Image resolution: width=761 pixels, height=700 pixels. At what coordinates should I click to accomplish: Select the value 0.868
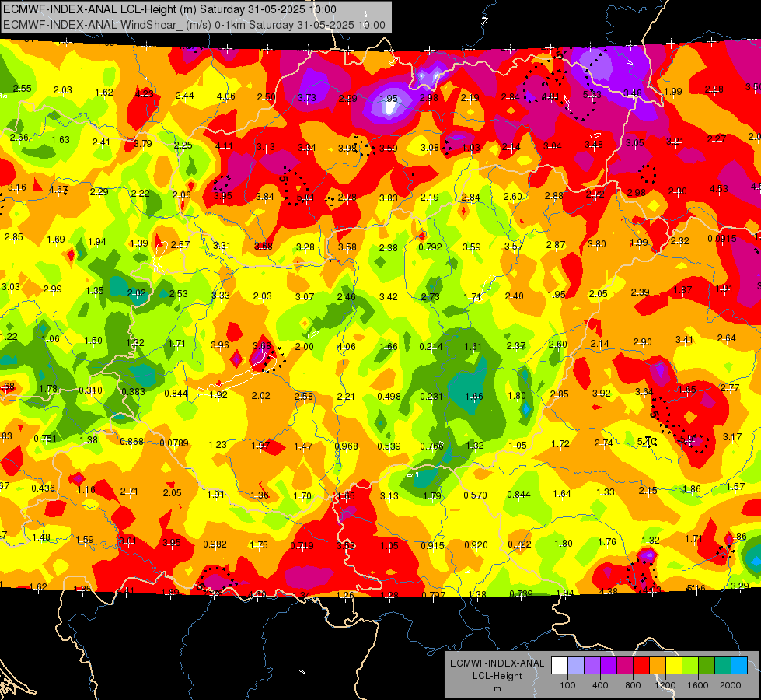pos(132,442)
